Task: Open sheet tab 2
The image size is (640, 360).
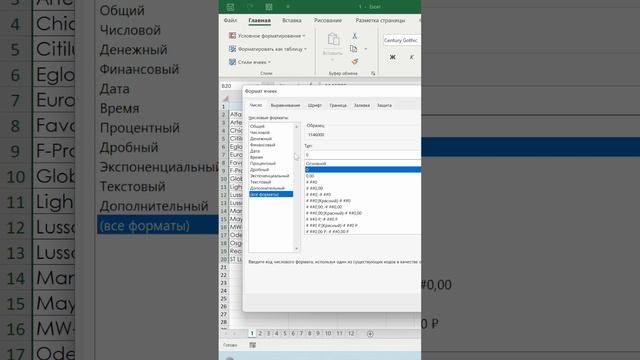Action: coord(260,333)
